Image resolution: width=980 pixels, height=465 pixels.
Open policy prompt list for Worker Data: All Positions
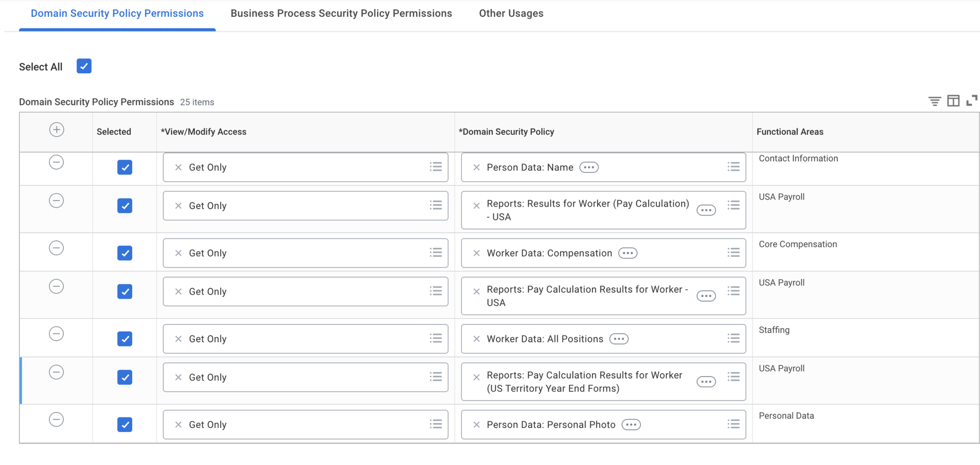733,338
